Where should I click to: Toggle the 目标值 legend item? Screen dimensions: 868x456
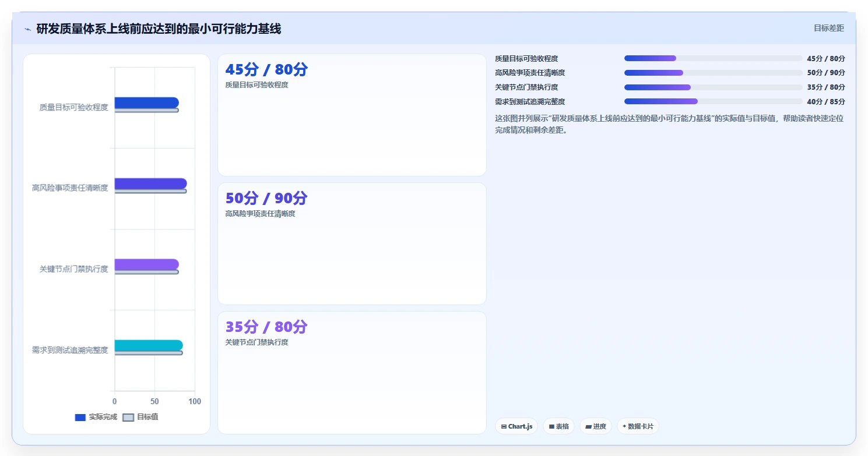140,417
